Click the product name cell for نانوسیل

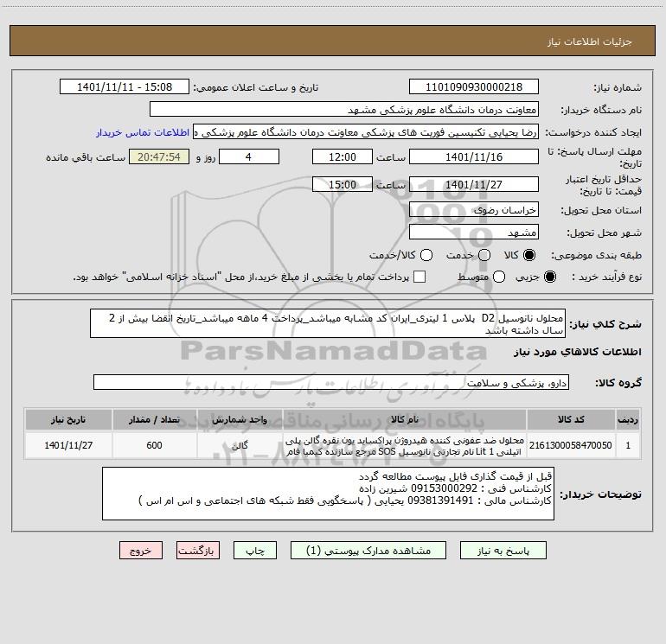405,445
